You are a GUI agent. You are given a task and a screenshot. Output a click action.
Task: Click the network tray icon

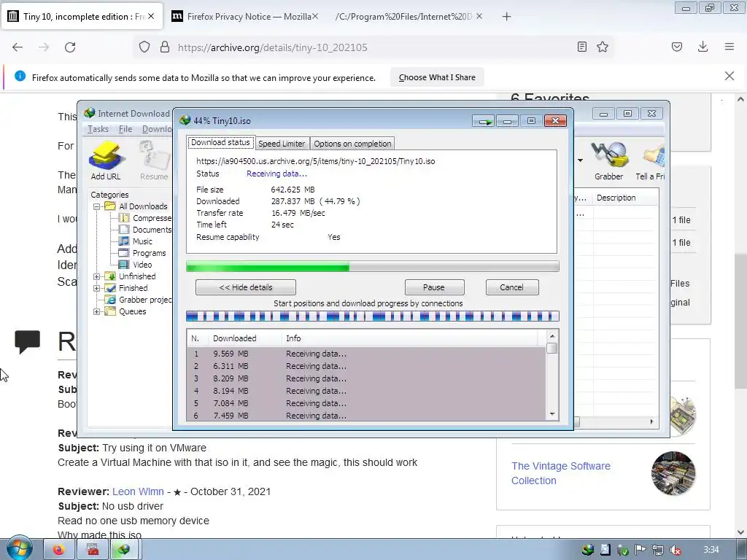click(x=658, y=551)
